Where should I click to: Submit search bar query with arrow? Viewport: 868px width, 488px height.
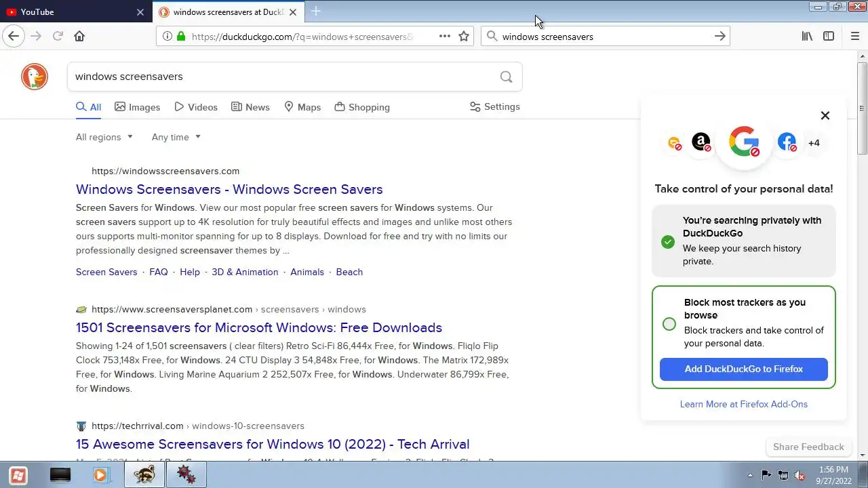[x=720, y=36]
